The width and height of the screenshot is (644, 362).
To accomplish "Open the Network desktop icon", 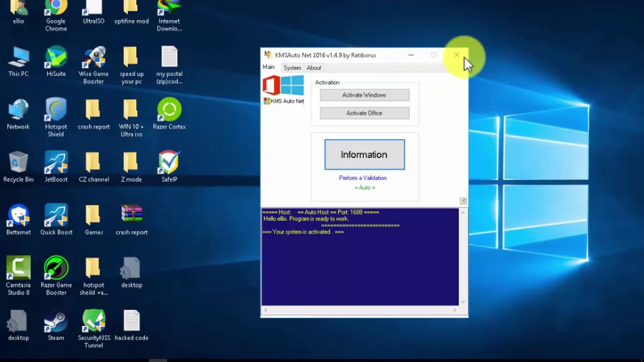I will 19,114.
